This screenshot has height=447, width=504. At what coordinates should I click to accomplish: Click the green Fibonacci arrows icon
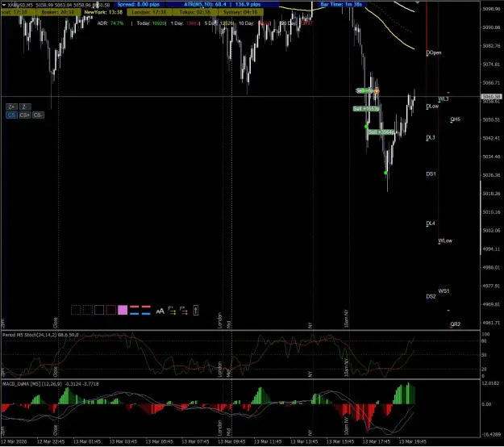coord(172,311)
